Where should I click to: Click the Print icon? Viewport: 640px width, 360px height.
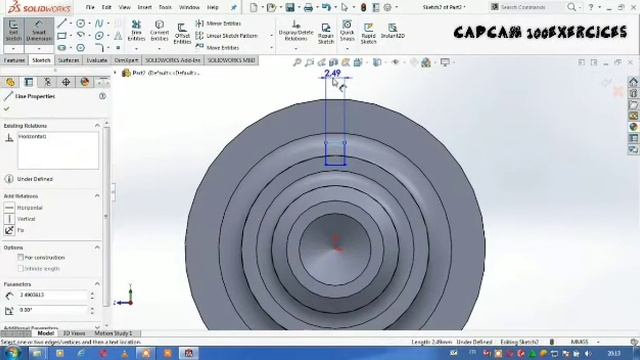click(308, 7)
